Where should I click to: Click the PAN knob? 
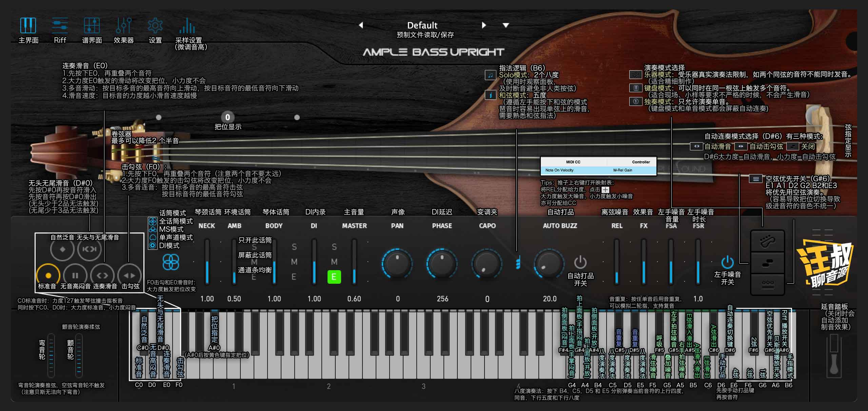point(397,263)
